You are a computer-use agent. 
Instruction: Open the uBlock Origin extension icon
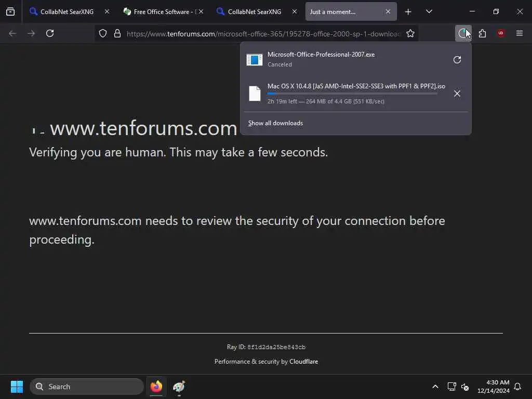coord(501,33)
